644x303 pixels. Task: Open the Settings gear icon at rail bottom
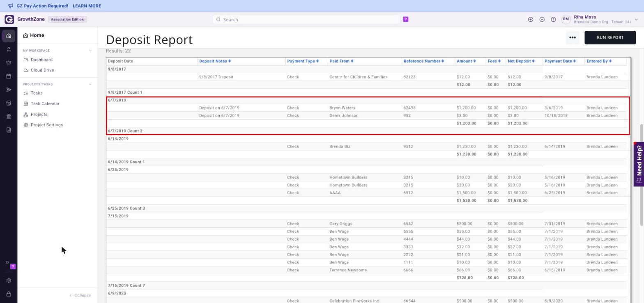tap(9, 280)
